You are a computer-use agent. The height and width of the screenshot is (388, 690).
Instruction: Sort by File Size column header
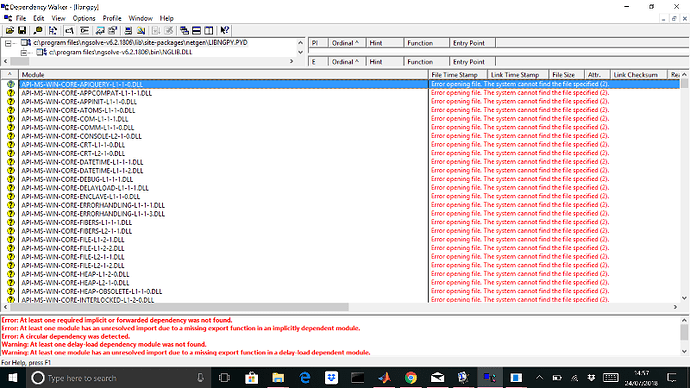[567, 75]
